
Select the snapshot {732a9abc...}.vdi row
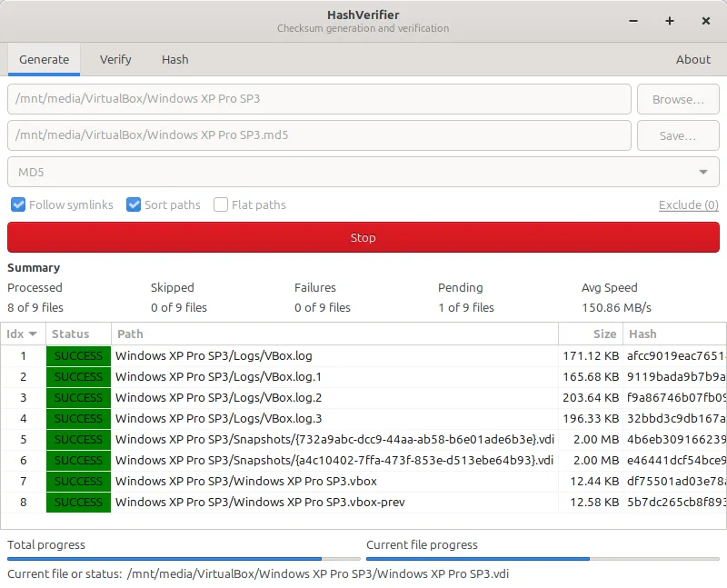coord(363,439)
